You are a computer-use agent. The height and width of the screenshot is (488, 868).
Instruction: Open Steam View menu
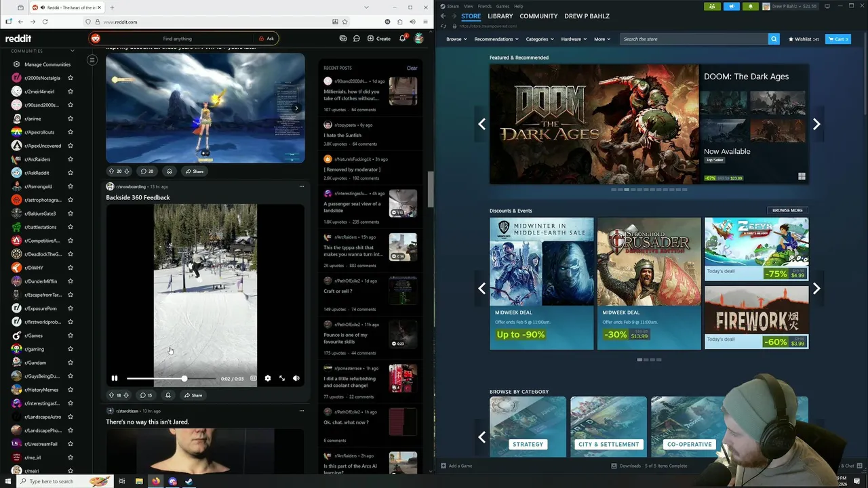coord(468,6)
